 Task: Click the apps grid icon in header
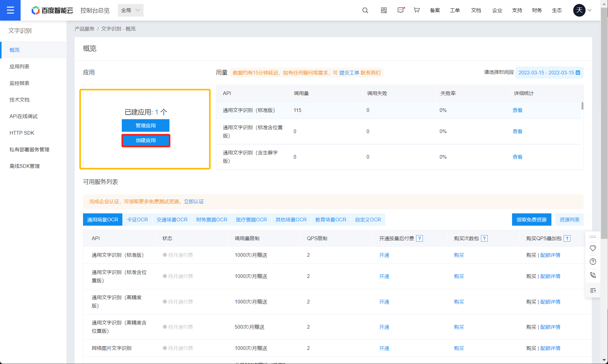383,10
